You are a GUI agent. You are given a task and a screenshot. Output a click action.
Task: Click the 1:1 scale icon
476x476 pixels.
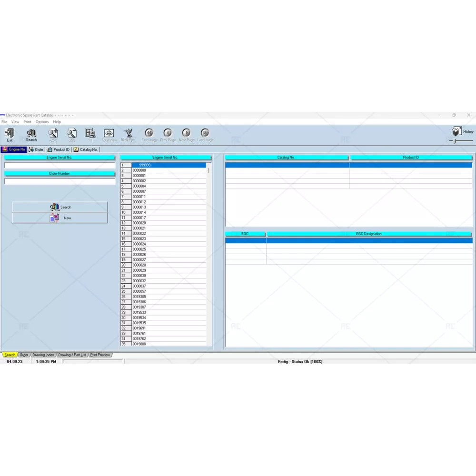90,134
